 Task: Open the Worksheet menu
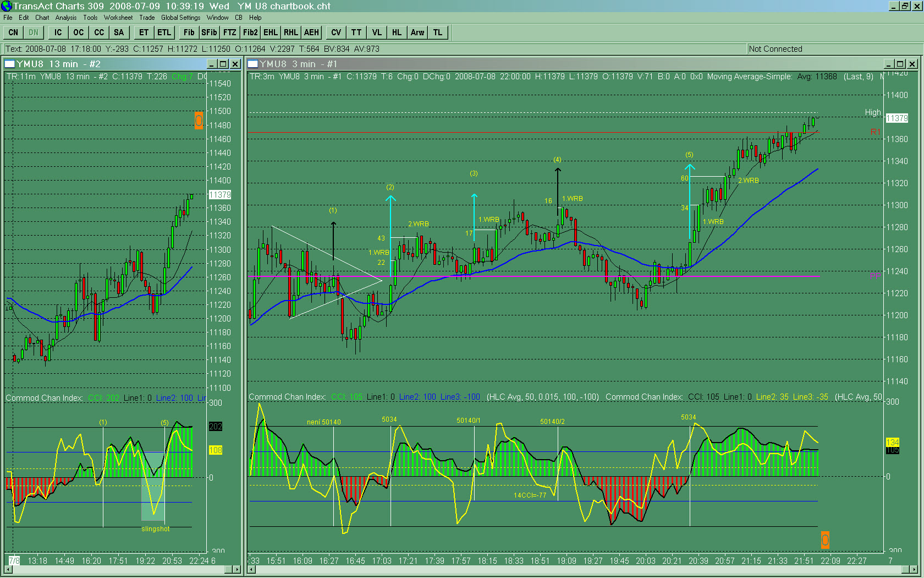(x=118, y=18)
